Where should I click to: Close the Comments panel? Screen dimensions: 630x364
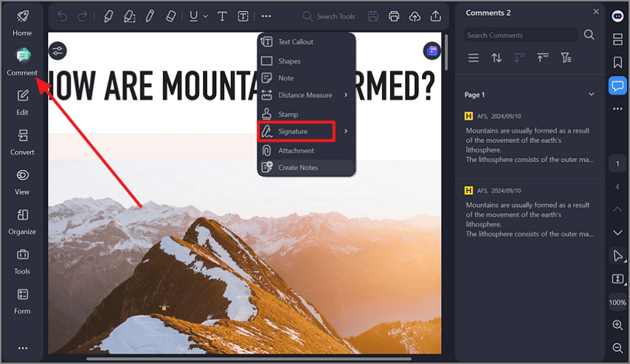[x=596, y=12]
